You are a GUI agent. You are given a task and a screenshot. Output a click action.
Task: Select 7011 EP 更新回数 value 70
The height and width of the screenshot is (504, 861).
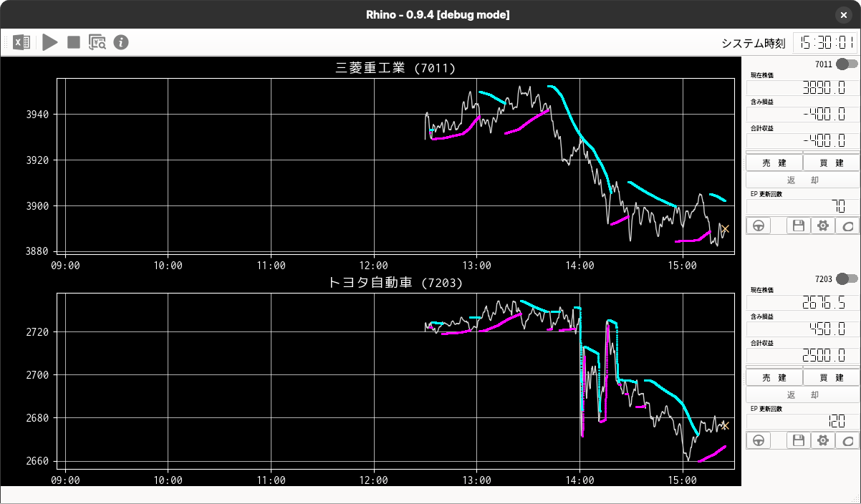[x=802, y=206]
